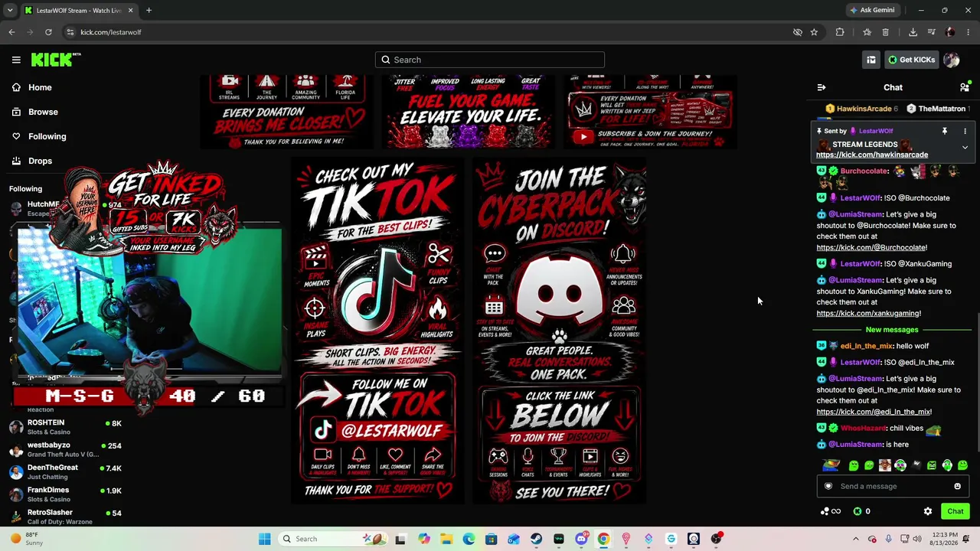The width and height of the screenshot is (980, 551).
Task: Click the tracking protection eye icon
Action: (798, 32)
